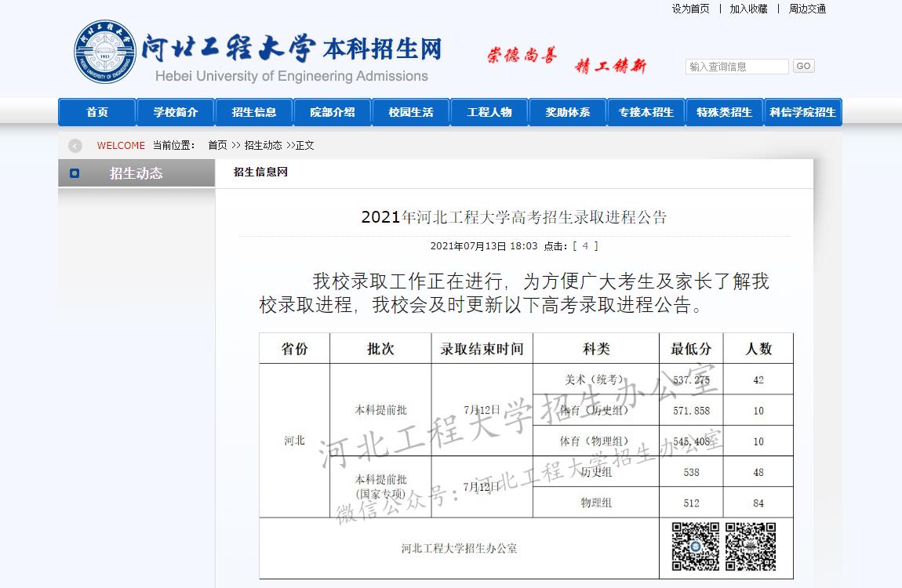
Task: Click the minimum score 538
Action: click(x=692, y=473)
